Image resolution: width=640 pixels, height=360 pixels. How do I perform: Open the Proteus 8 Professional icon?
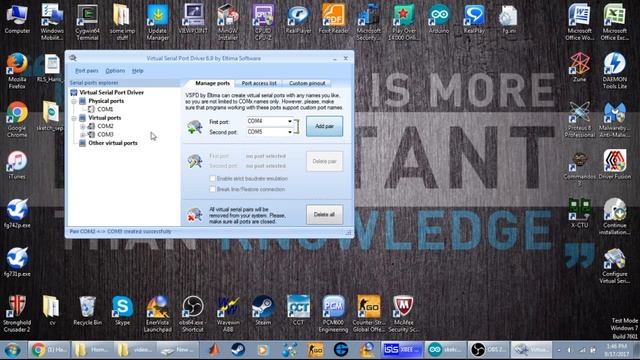tap(580, 120)
